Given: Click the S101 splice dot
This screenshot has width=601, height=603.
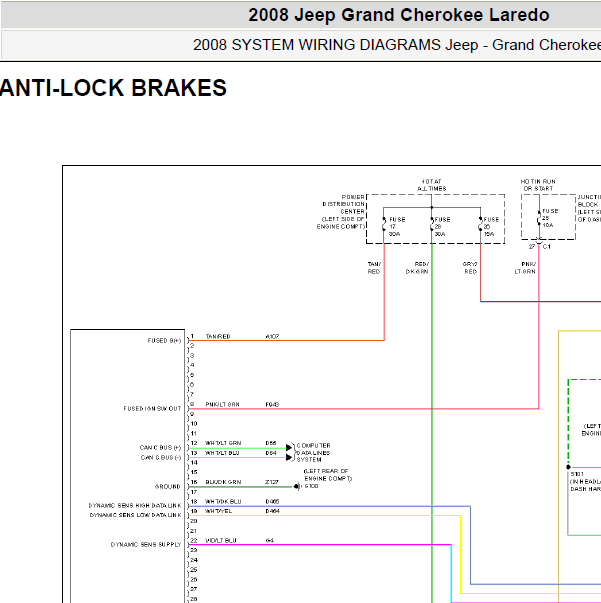Looking at the screenshot, I should click(x=568, y=467).
